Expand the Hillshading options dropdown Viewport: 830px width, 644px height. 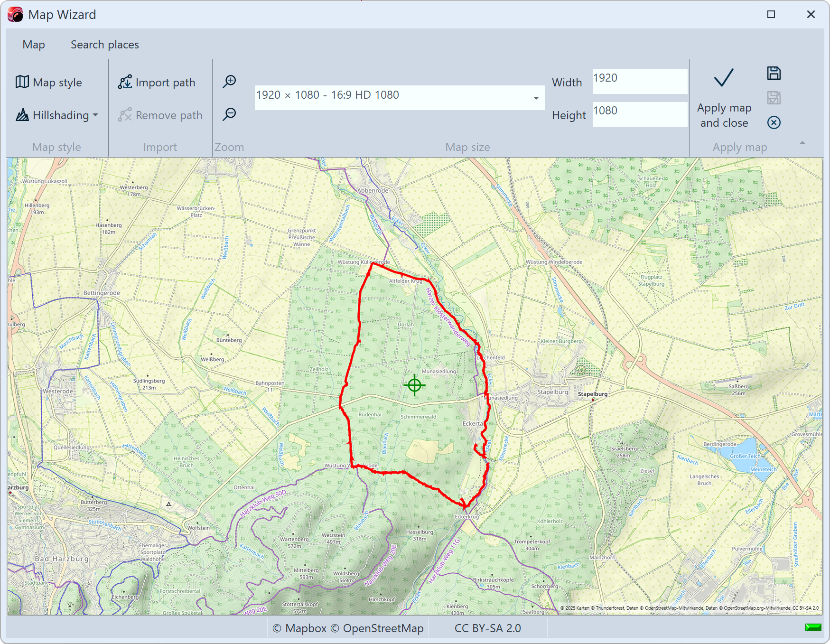pyautogui.click(x=95, y=115)
